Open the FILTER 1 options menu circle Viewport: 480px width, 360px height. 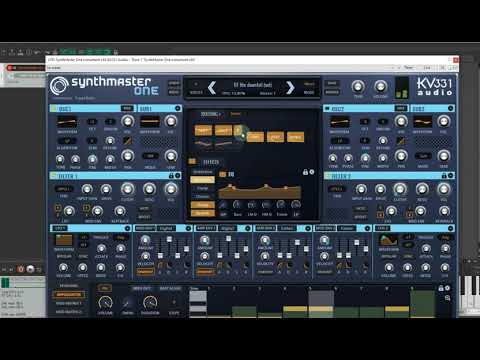tap(178, 175)
